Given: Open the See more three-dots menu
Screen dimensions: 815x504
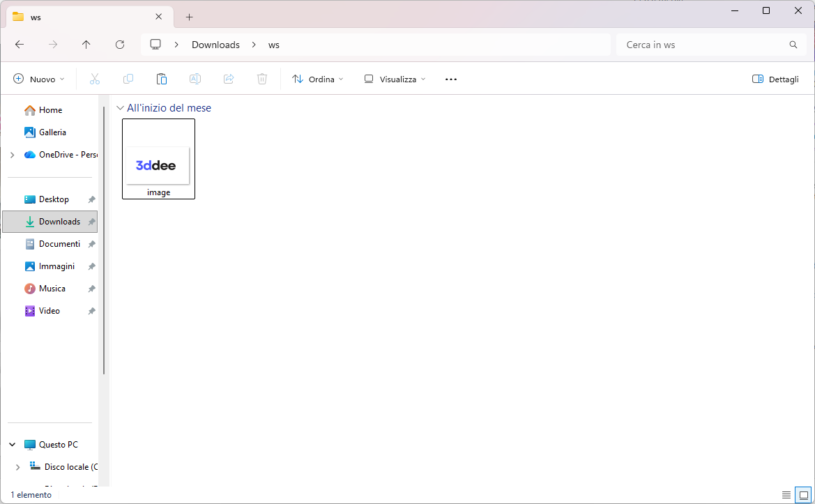Looking at the screenshot, I should pos(451,79).
